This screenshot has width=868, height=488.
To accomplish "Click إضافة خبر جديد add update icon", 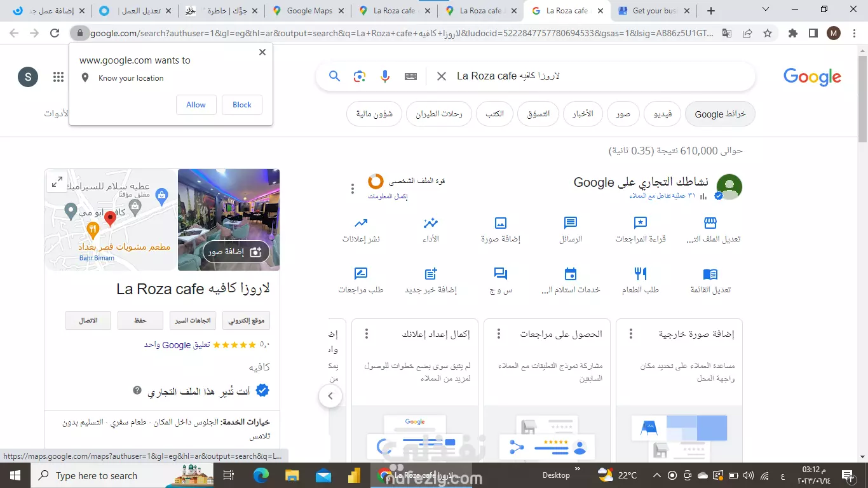I will (431, 274).
